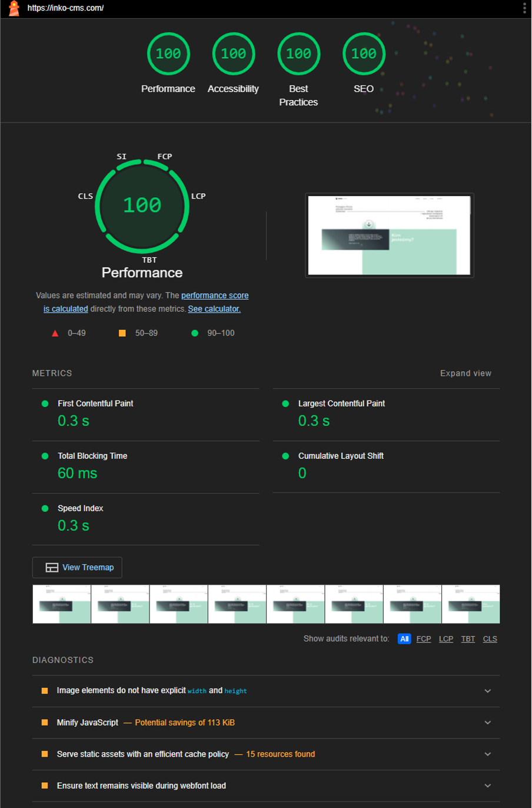The height and width of the screenshot is (808, 532).
Task: Click the SEO score gauge
Action: 364,54
